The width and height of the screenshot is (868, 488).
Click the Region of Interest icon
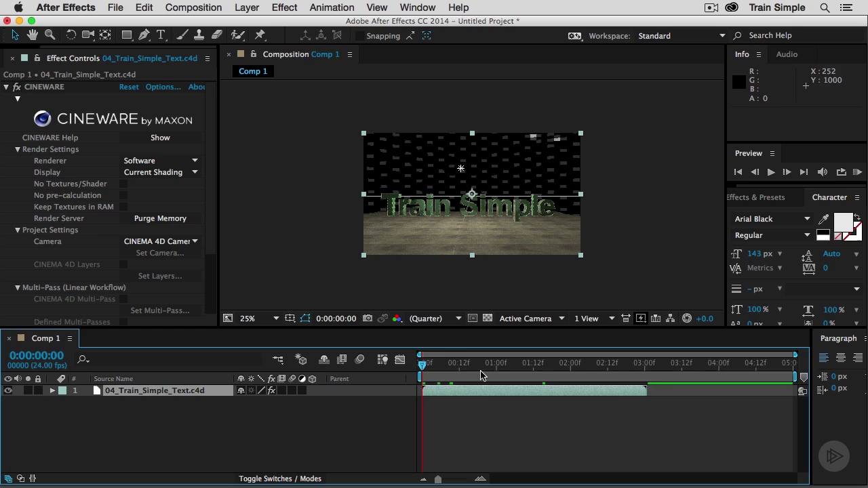pyautogui.click(x=473, y=319)
